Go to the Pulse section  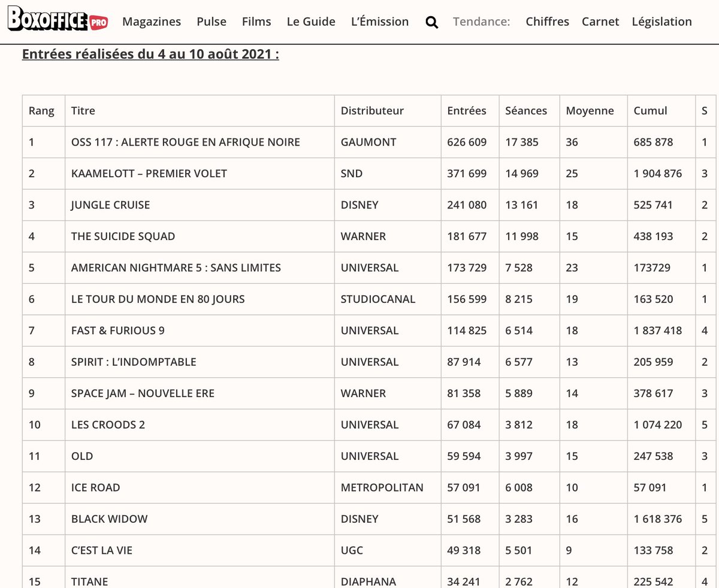[x=212, y=22]
